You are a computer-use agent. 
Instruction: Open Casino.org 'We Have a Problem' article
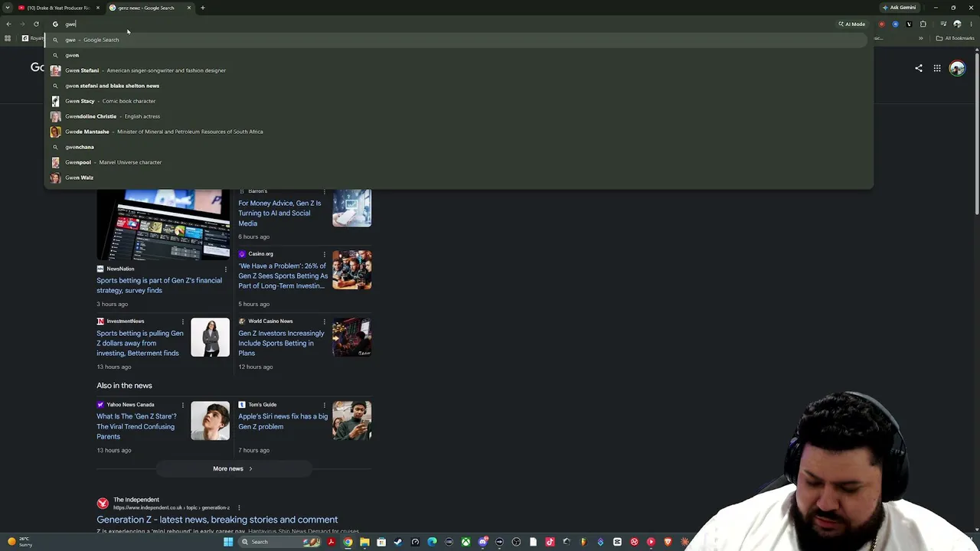(x=283, y=275)
